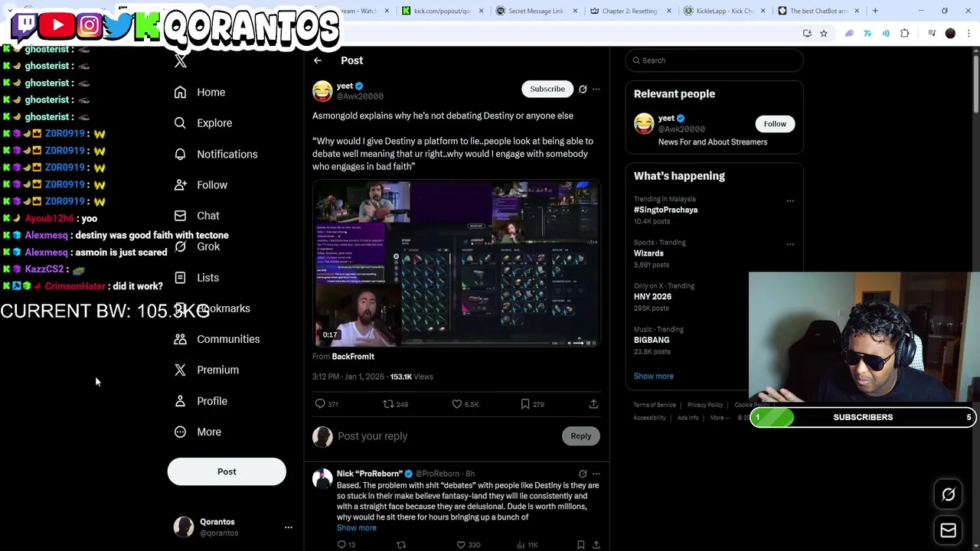Click the Grok icon on yeet's post
The height and width of the screenshot is (551, 980).
click(x=583, y=90)
